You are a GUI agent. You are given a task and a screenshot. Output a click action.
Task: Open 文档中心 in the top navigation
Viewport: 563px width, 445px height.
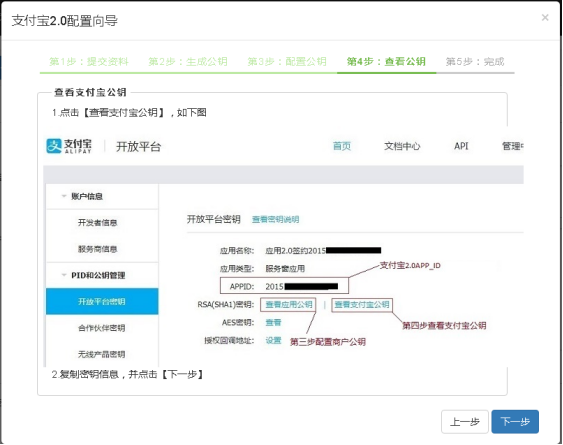click(x=402, y=146)
